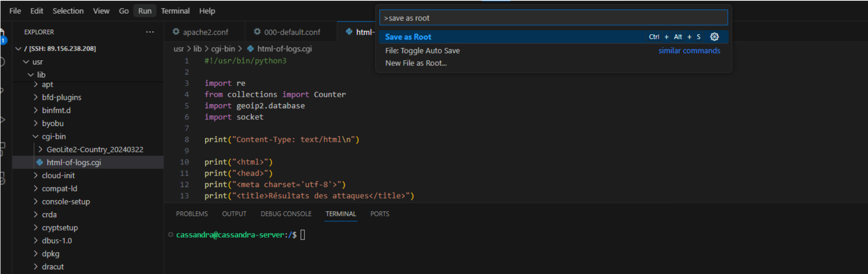This screenshot has width=868, height=274.
Task: Click the gear icon on the apache2.conf tab
Action: click(x=176, y=32)
